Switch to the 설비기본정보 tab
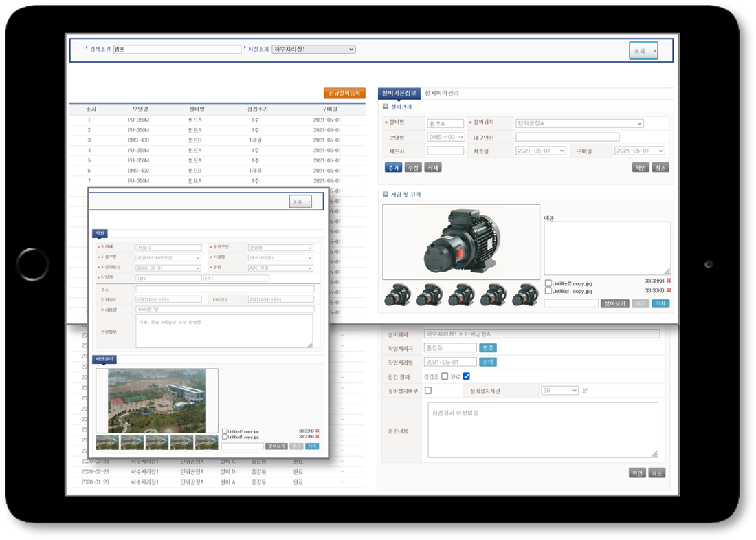756x540 pixels. point(399,93)
